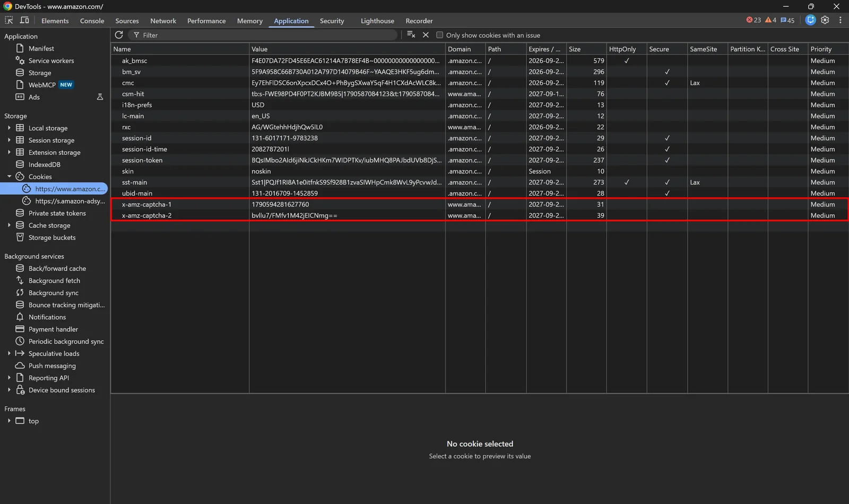Select the ak_bmsc cookie row

click(x=480, y=60)
